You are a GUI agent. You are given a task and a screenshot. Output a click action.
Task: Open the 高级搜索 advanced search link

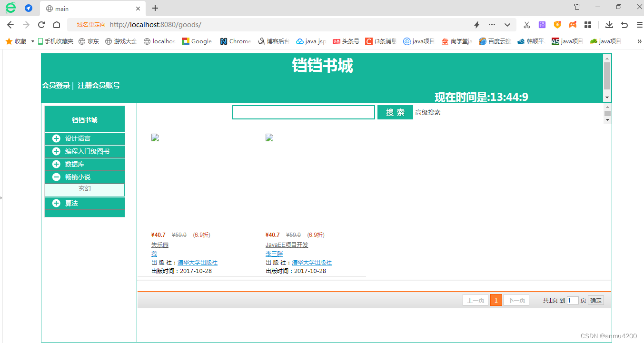click(427, 112)
